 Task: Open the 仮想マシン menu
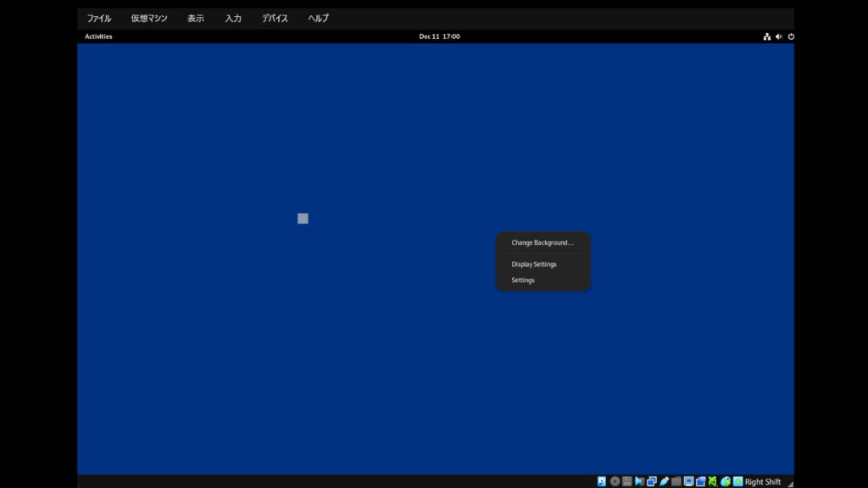(x=149, y=18)
